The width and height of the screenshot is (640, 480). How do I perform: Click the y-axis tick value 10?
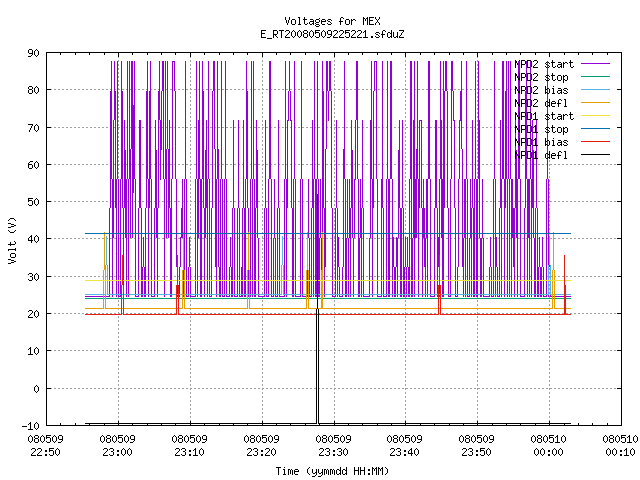[33, 351]
